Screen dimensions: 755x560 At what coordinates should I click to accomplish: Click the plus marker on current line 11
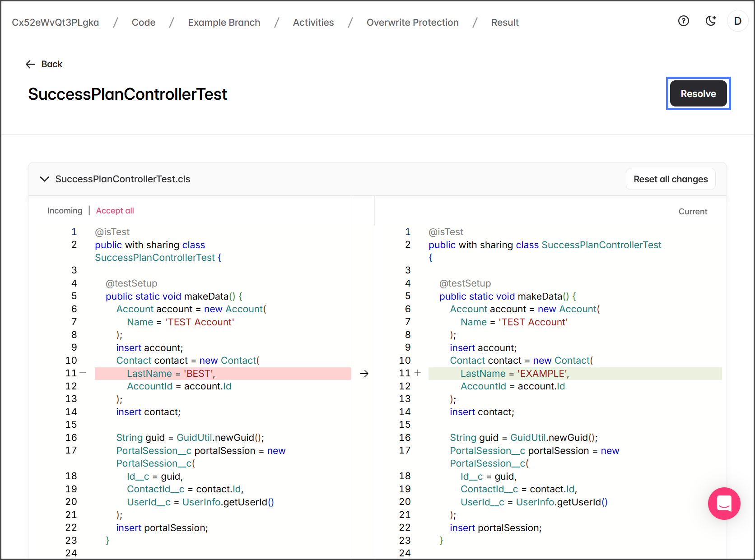click(418, 373)
